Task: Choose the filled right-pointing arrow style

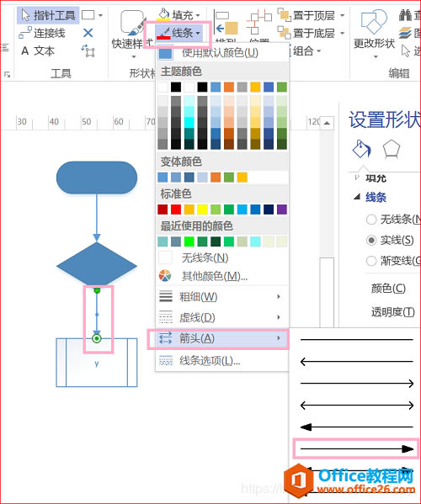Action: pyautogui.click(x=356, y=449)
